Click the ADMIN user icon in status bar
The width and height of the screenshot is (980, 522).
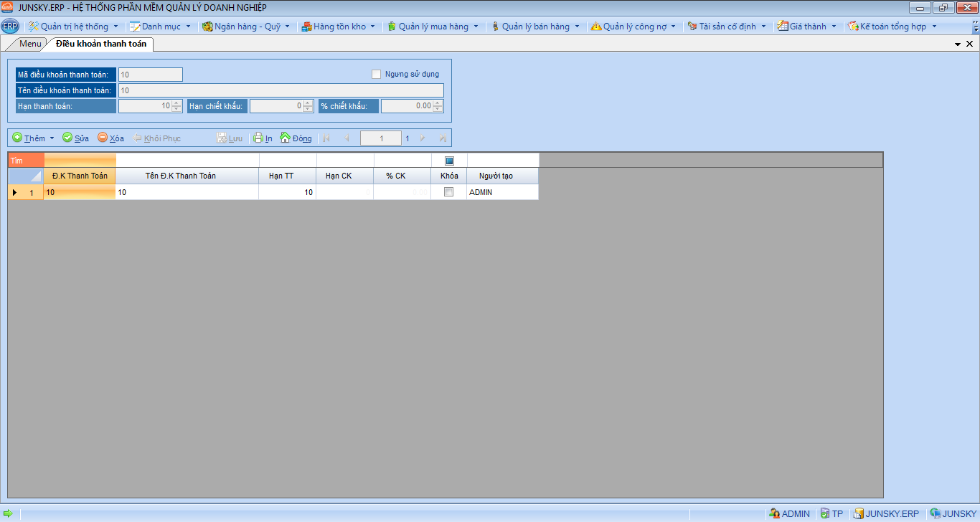coord(774,513)
